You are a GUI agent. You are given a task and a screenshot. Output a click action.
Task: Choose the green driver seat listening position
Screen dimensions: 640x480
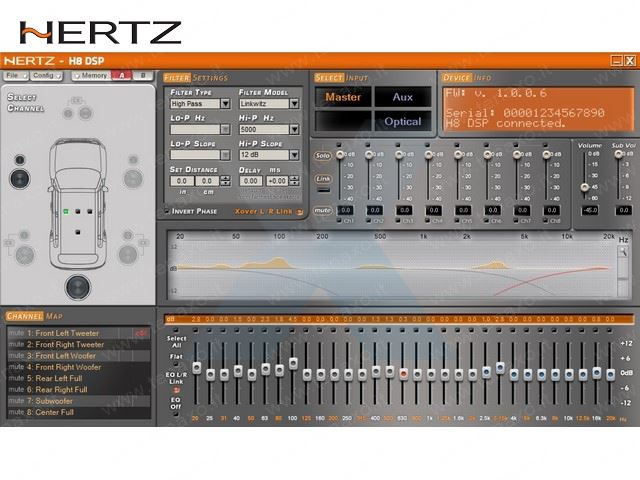66,211
